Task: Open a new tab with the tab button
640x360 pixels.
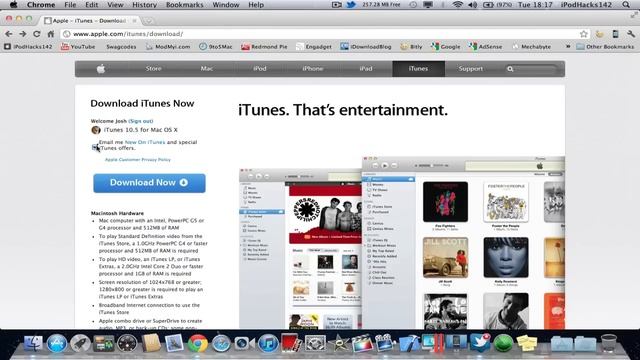Action: 149,20
